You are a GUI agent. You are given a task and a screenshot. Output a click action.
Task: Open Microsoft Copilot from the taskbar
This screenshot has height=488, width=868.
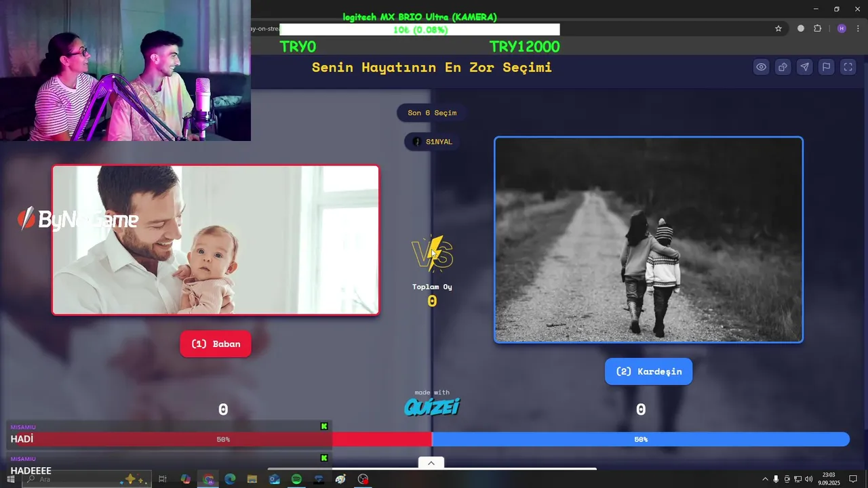[x=186, y=479]
